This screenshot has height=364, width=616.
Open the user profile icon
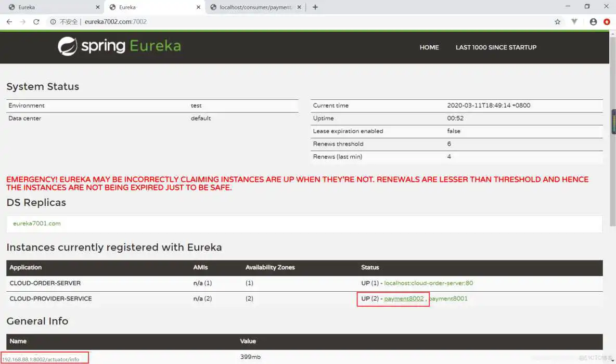click(593, 22)
